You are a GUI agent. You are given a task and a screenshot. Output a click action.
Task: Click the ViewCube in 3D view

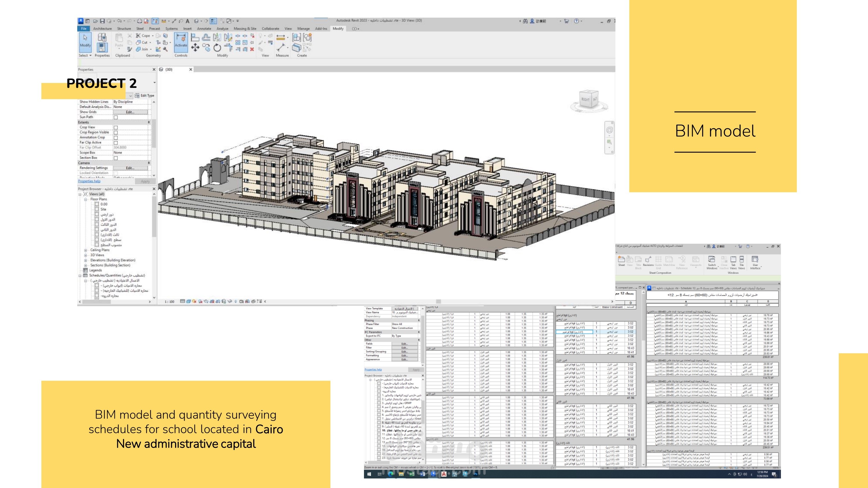click(588, 100)
